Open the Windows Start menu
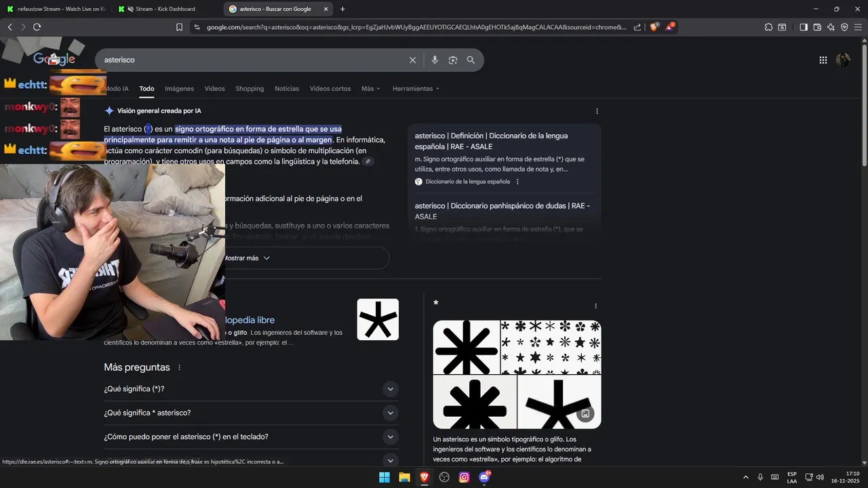Viewport: 868px width, 488px height. click(384, 477)
